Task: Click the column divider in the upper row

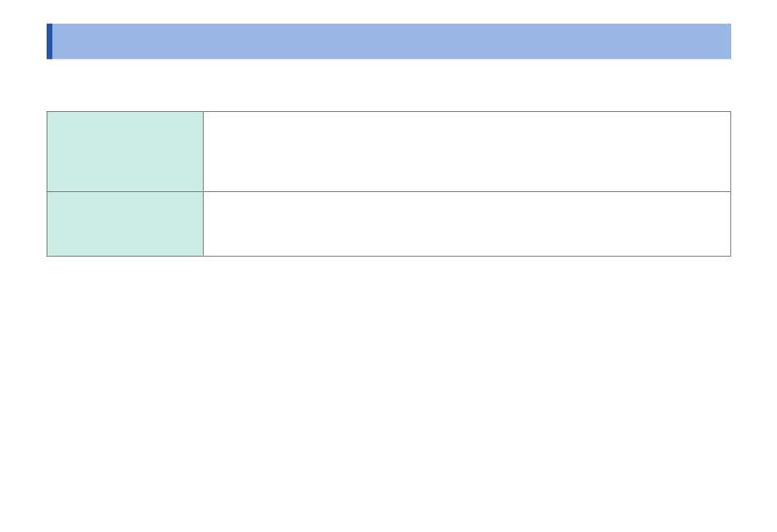Action: 203,151
